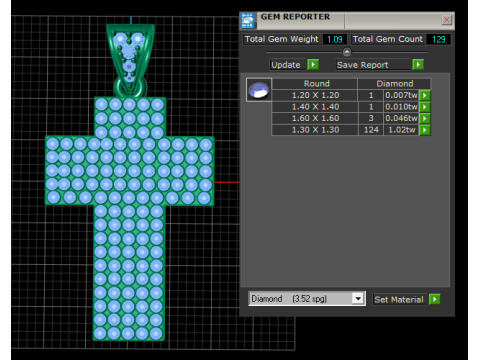480x360 pixels.
Task: Select the 1.40 X 1.40 size cell
Action: [x=315, y=107]
